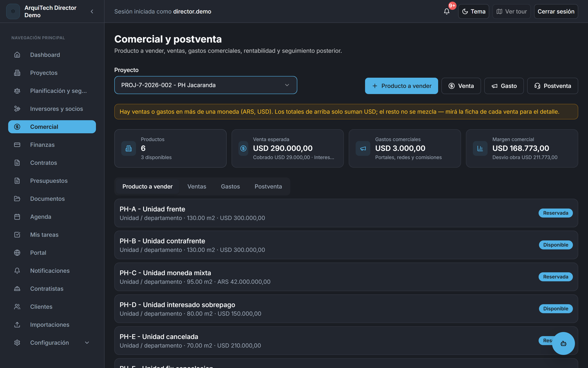Click the Dashboard home icon

point(17,55)
